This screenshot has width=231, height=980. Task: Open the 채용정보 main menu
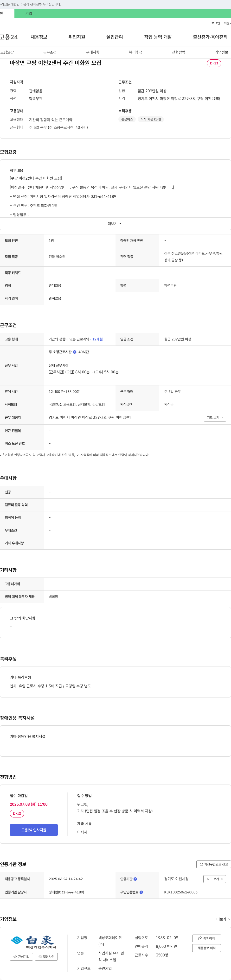point(39,37)
